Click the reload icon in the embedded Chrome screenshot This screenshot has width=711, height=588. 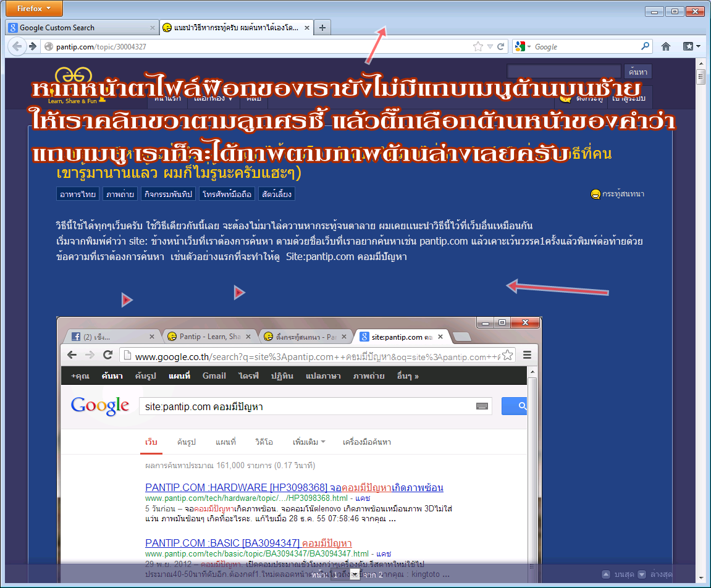point(107,355)
